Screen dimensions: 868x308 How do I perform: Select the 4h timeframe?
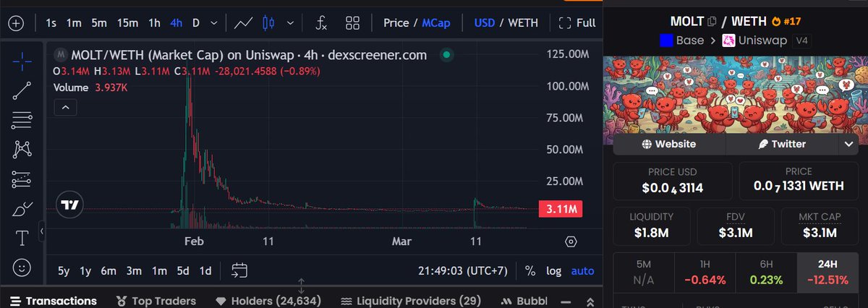(176, 23)
